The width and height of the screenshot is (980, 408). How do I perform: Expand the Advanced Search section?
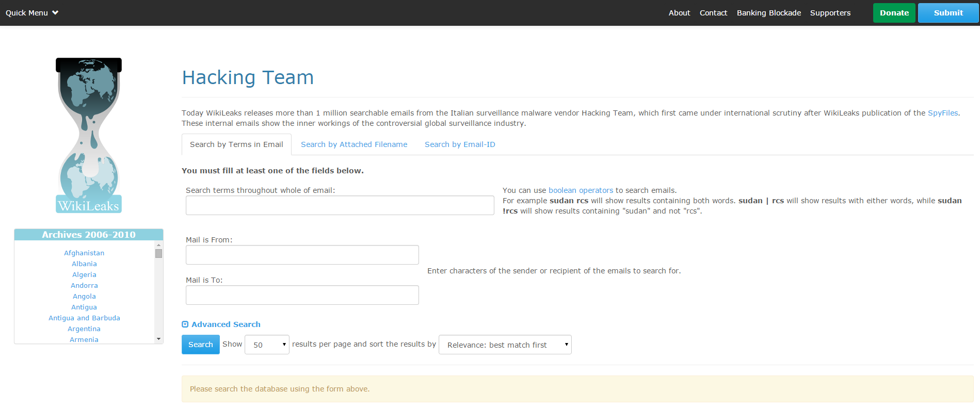pos(226,324)
